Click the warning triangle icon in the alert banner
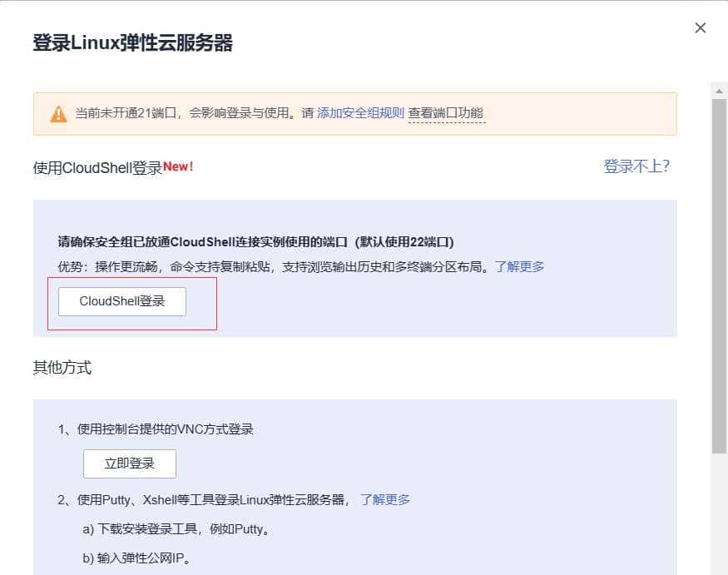This screenshot has width=728, height=575. [58, 113]
